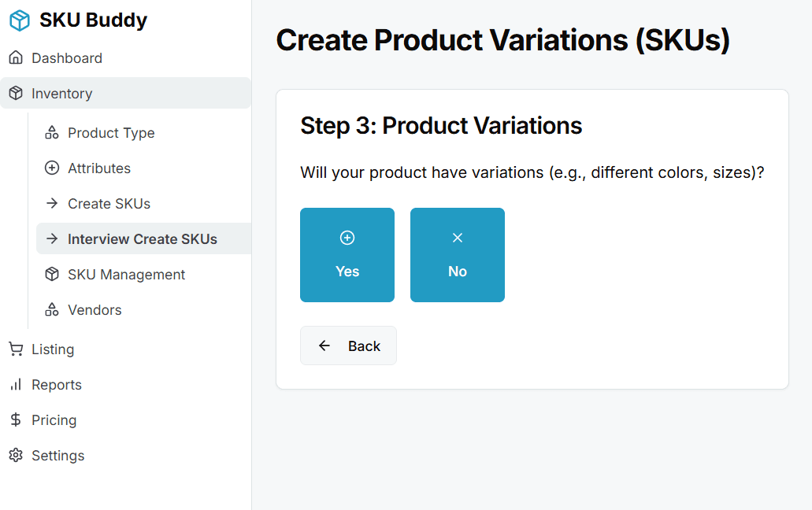Click the Inventory box icon
The image size is (812, 510).
pyautogui.click(x=15, y=92)
